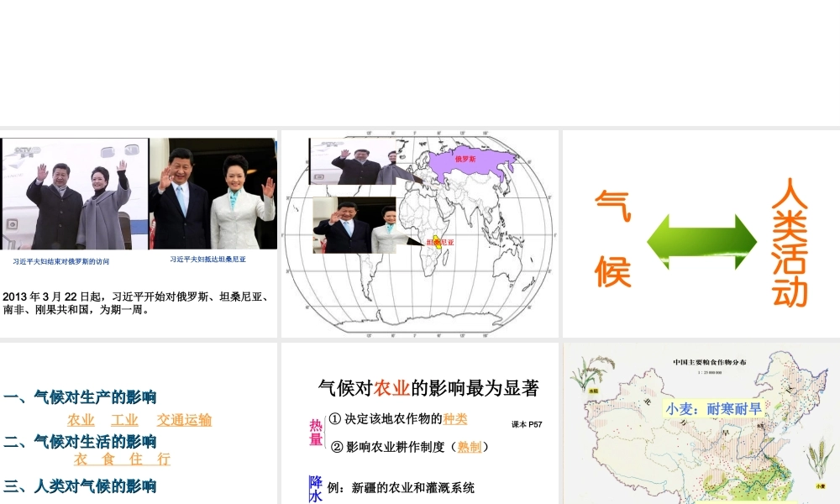Click the 衣 食 住 行 link
This screenshot has width=840, height=504.
coord(122,459)
